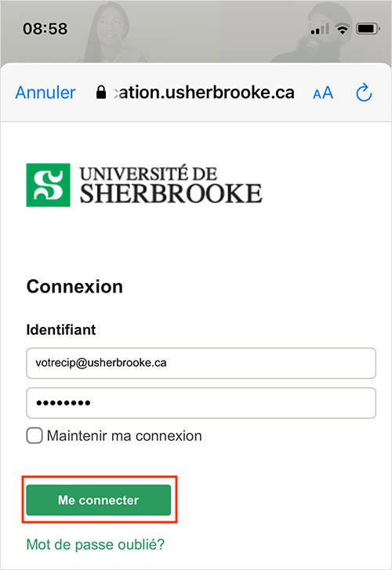392x570 pixels.
Task: Tap the Identifiant field label
Action: pos(61,330)
